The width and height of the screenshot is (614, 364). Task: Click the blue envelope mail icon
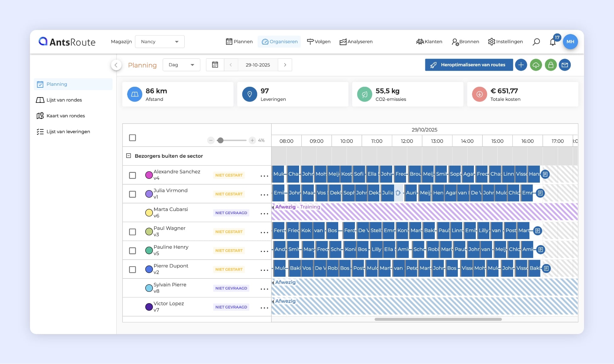[x=565, y=65]
